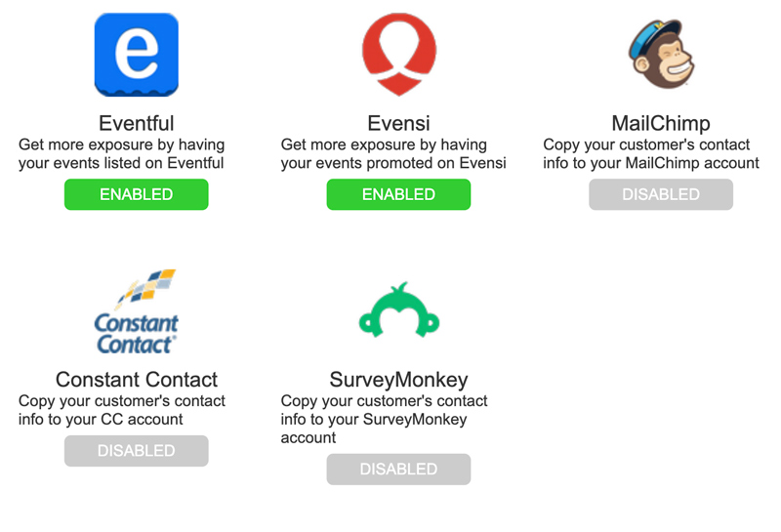Click SurveyMonkey account description text

tap(384, 420)
